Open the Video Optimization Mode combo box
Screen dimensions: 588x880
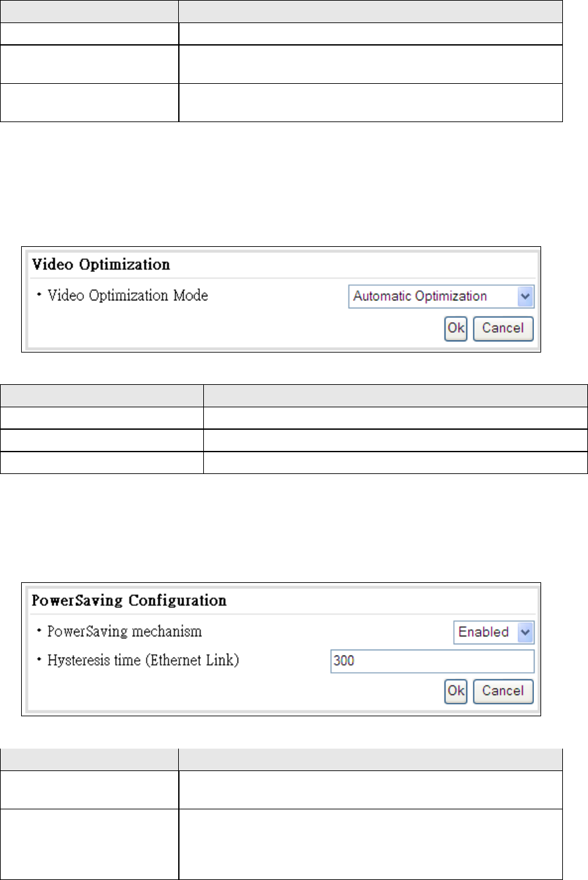441,296
